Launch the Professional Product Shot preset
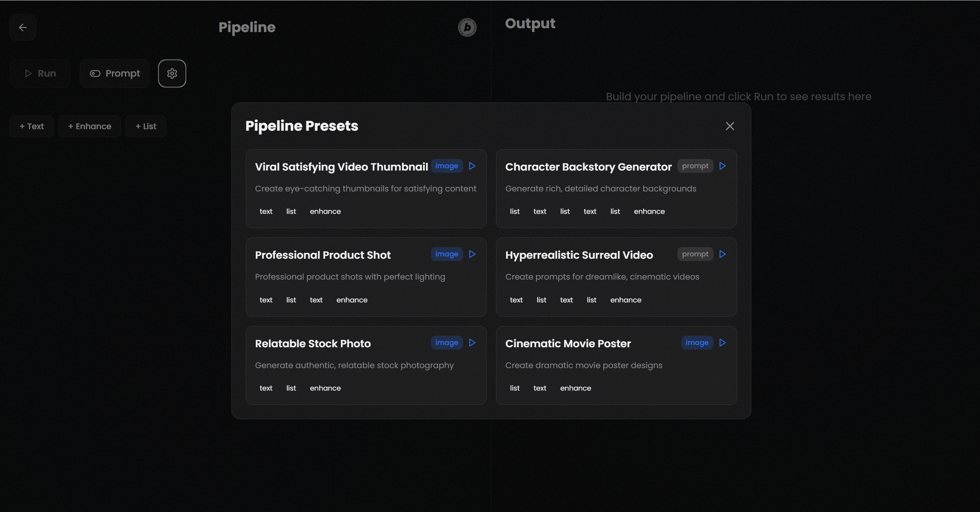Screen dimensions: 980x512 coord(472,254)
